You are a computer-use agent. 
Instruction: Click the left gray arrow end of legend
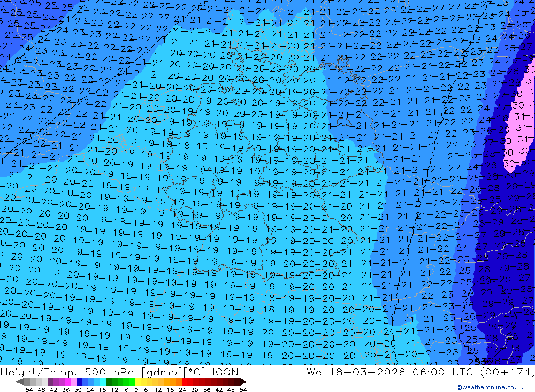[x=19, y=382]
